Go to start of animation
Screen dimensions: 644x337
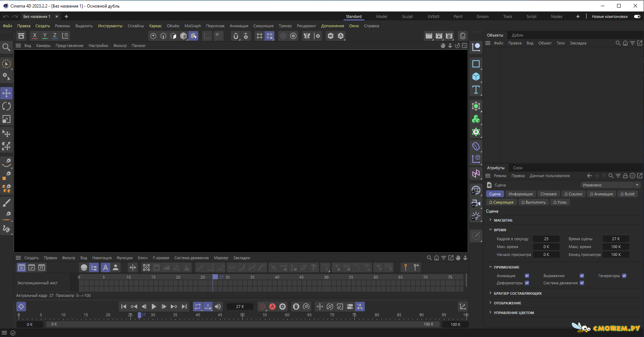coord(123,307)
